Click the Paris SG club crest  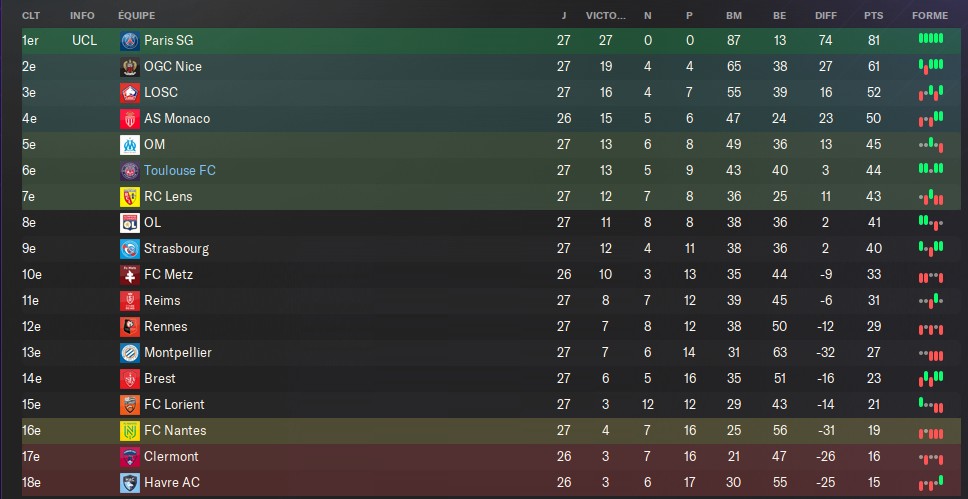pos(130,41)
